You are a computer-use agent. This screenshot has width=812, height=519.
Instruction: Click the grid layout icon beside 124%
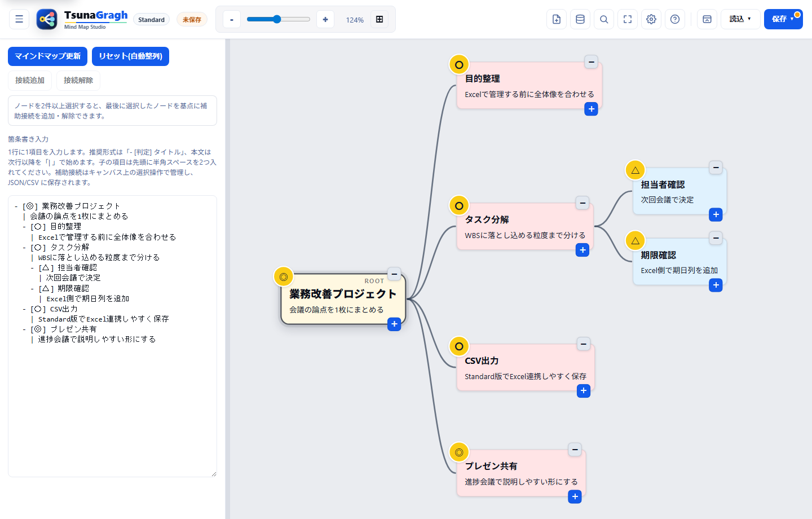pyautogui.click(x=379, y=19)
